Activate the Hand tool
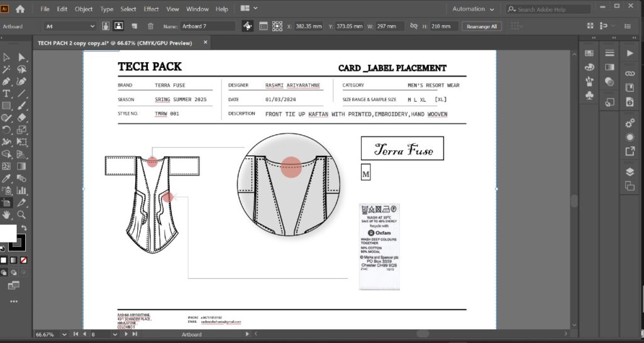The image size is (644, 343). click(6, 215)
